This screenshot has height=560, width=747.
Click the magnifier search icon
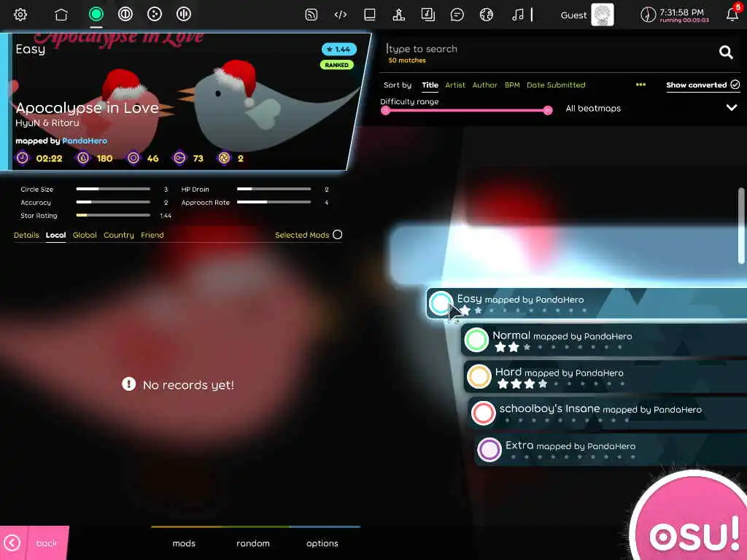coord(726,52)
